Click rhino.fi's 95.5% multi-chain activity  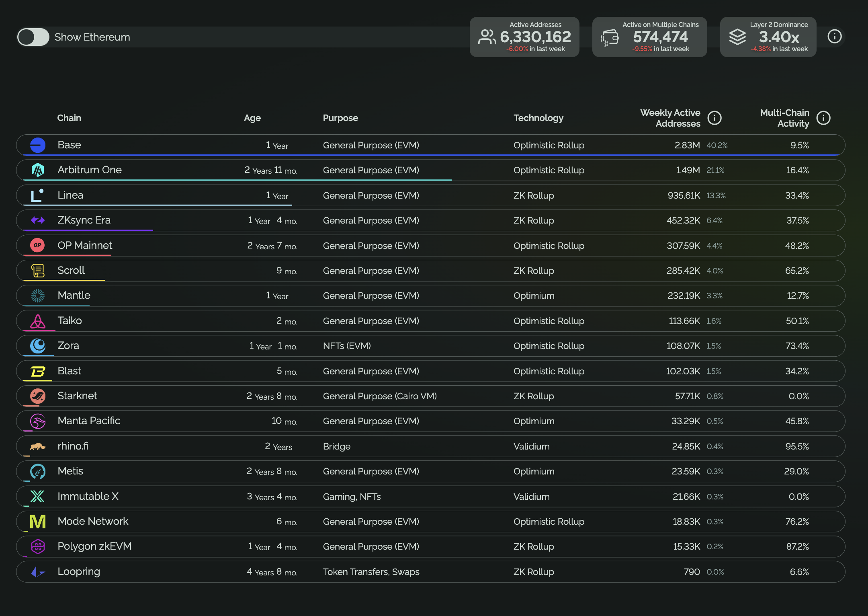click(x=797, y=446)
